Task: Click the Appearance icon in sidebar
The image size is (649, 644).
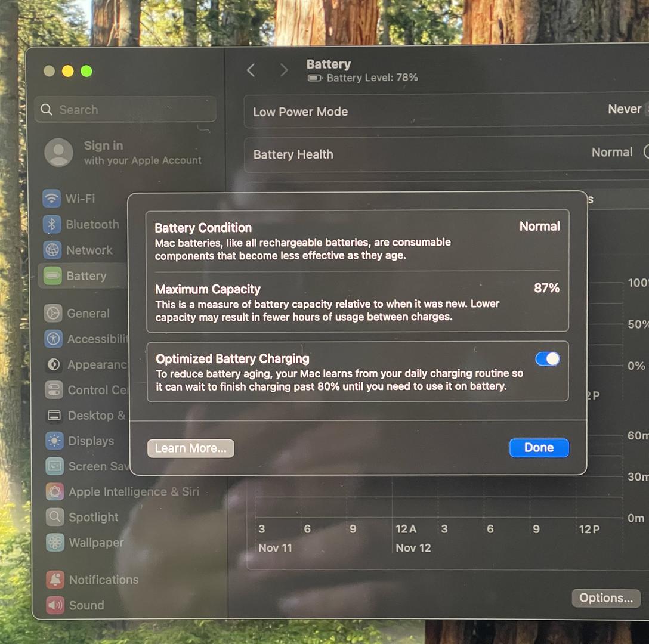Action: [54, 364]
